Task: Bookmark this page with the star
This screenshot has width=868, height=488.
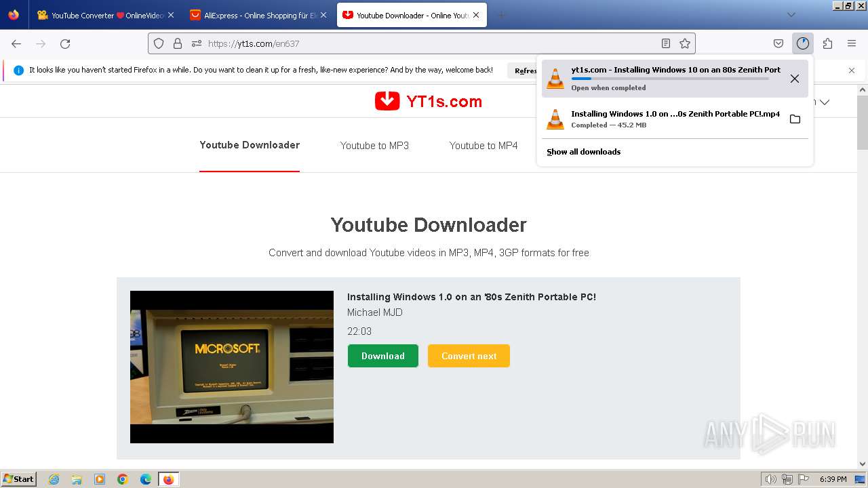Action: tap(685, 43)
